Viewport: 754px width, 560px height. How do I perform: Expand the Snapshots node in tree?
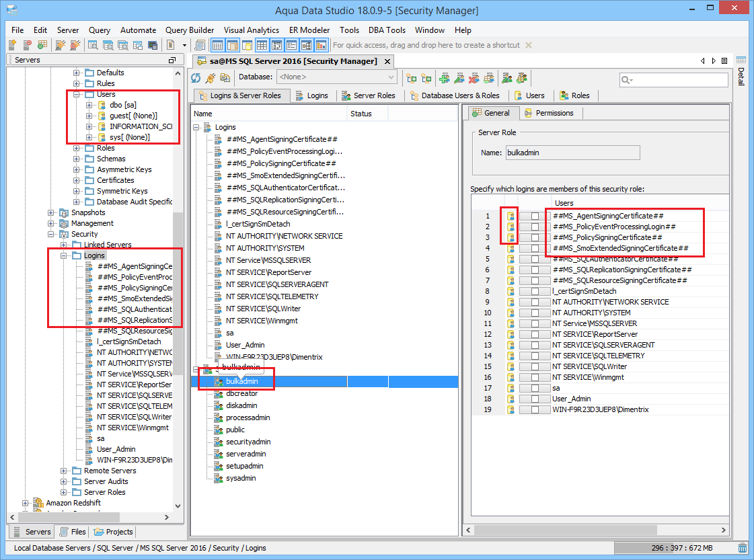click(x=50, y=213)
